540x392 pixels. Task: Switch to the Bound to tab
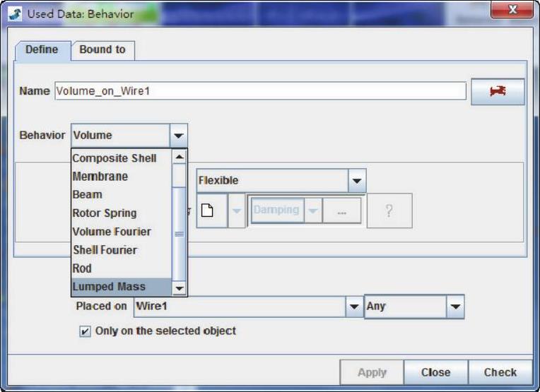[102, 49]
